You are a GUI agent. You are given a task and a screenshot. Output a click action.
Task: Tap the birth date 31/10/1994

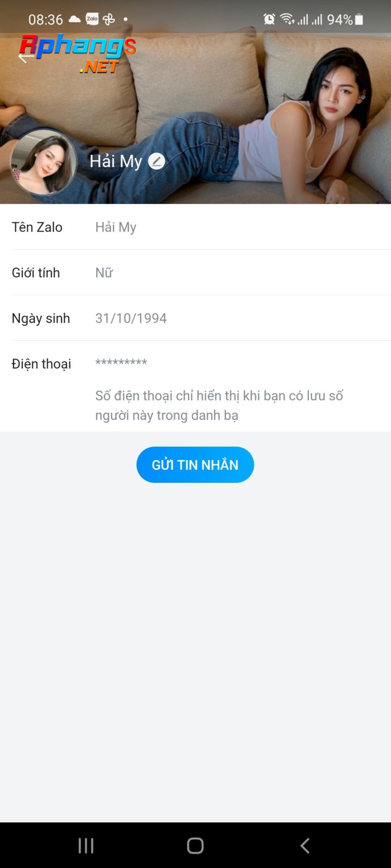click(131, 318)
